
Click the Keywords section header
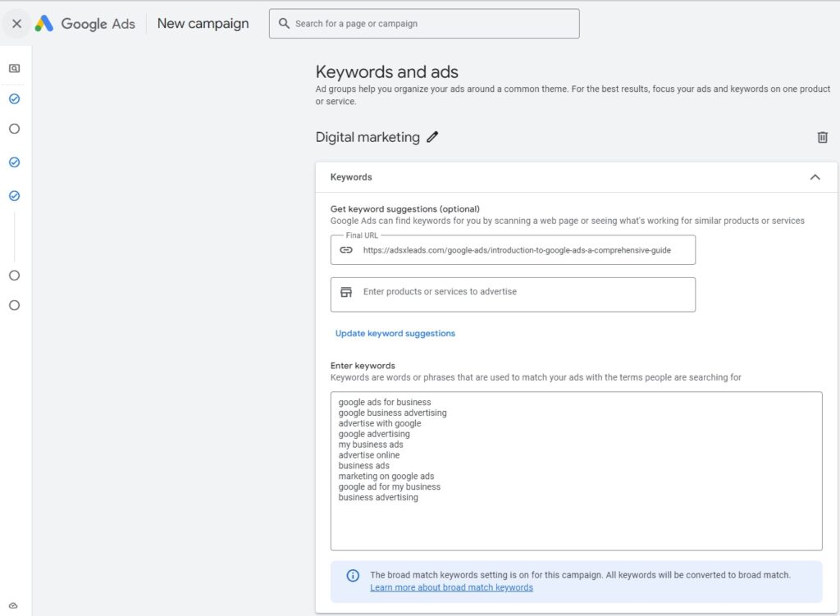tap(576, 177)
